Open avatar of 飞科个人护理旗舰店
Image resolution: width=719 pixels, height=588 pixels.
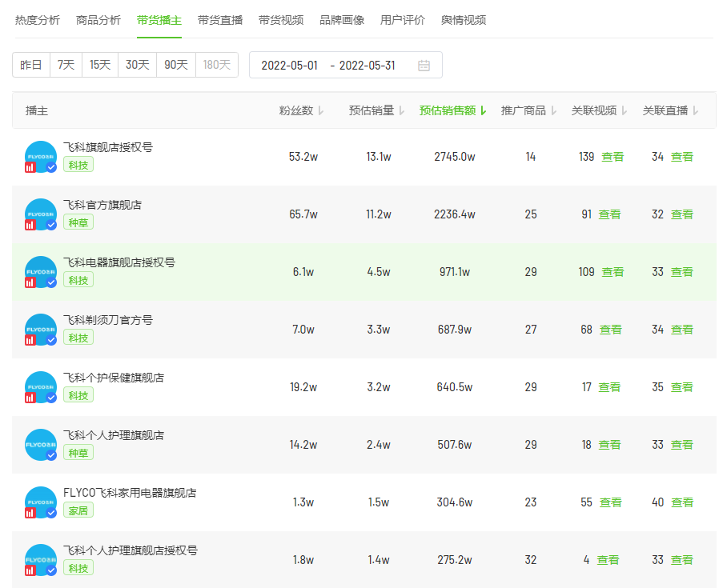41,445
